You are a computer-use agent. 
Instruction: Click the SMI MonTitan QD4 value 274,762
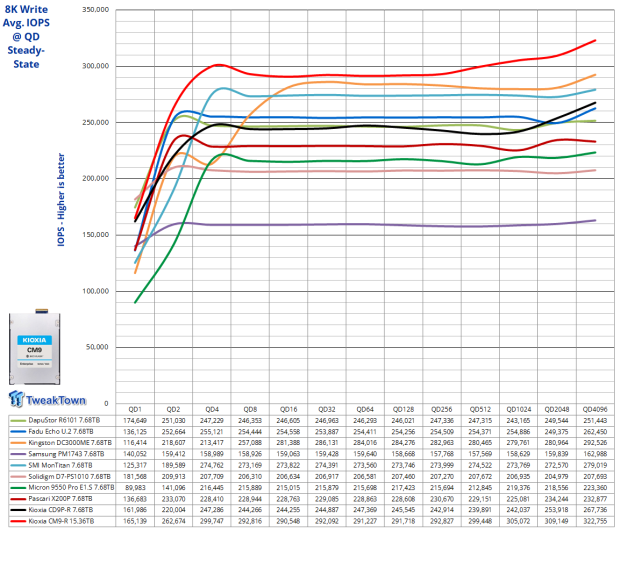212,465
